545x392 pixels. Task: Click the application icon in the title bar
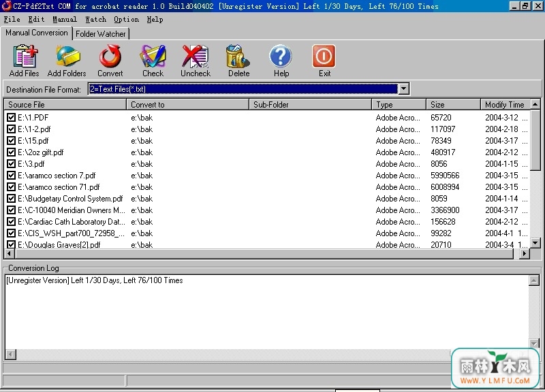point(6,6)
